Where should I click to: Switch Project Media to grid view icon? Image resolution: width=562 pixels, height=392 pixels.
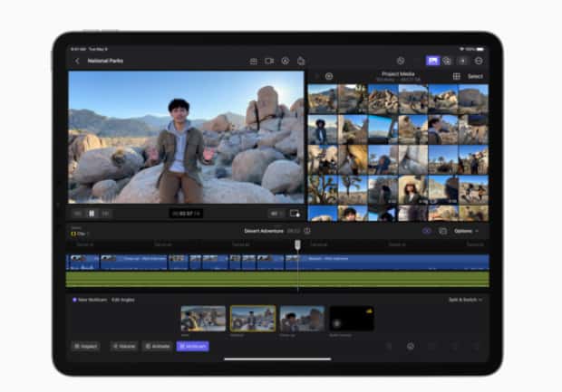456,77
